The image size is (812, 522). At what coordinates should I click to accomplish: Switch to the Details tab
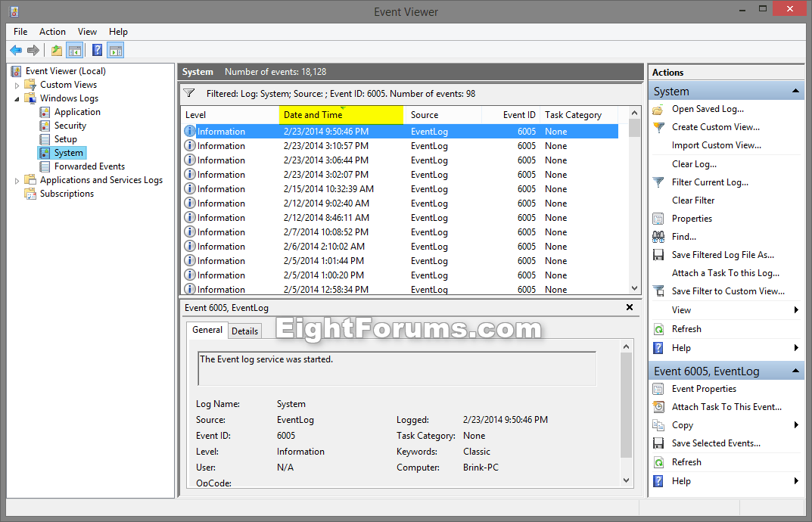[244, 331]
